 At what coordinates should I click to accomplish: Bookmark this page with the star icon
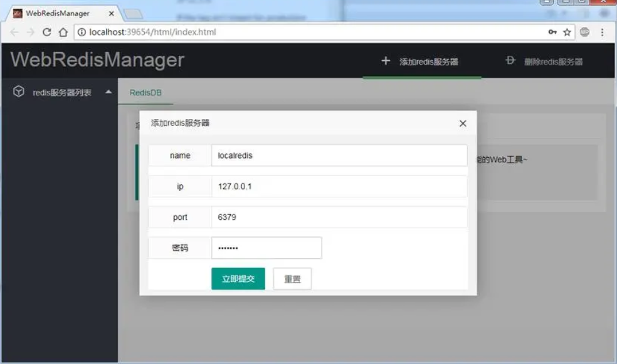point(567,32)
